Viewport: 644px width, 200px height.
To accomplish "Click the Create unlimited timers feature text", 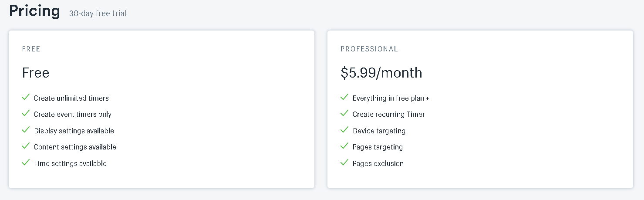I will [71, 98].
